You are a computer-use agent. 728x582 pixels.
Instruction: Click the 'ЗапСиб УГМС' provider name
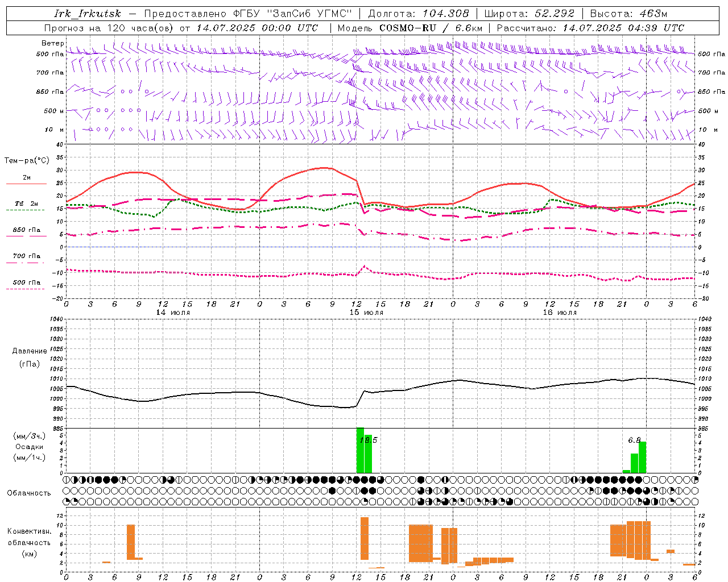309,14
